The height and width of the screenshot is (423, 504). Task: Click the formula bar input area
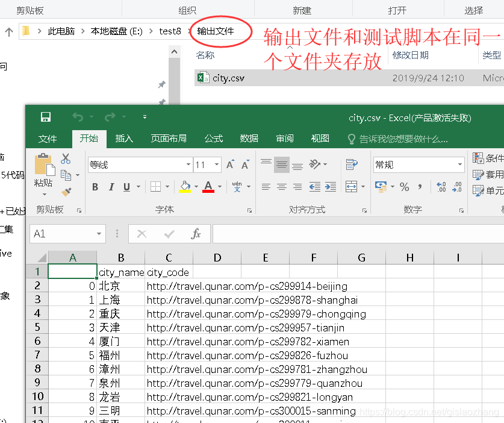pos(358,234)
